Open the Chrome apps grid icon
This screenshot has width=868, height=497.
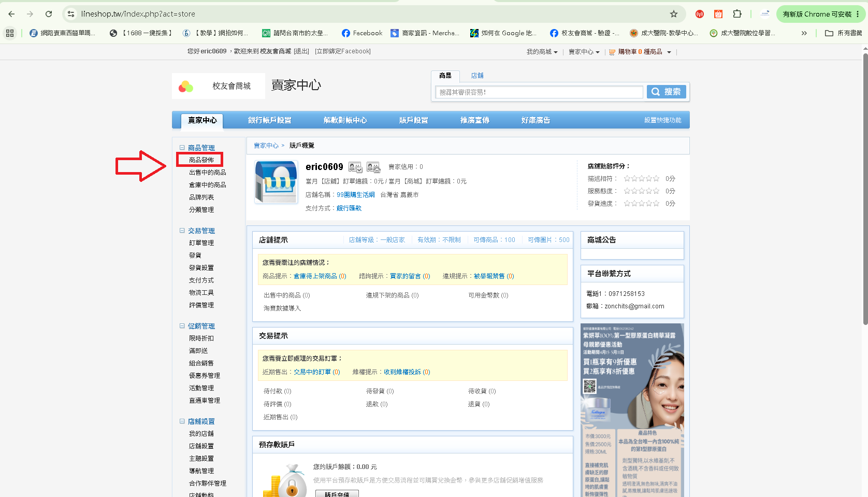click(10, 33)
